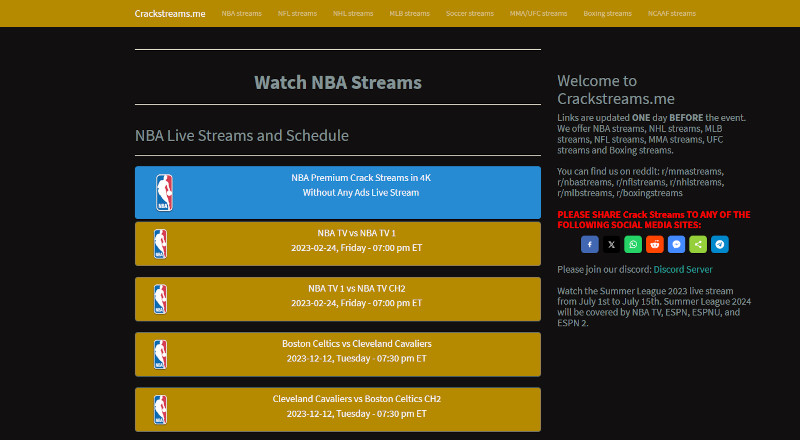Click NBA logo beside NBA TV 1 vs NBA TV CH2

tap(160, 299)
